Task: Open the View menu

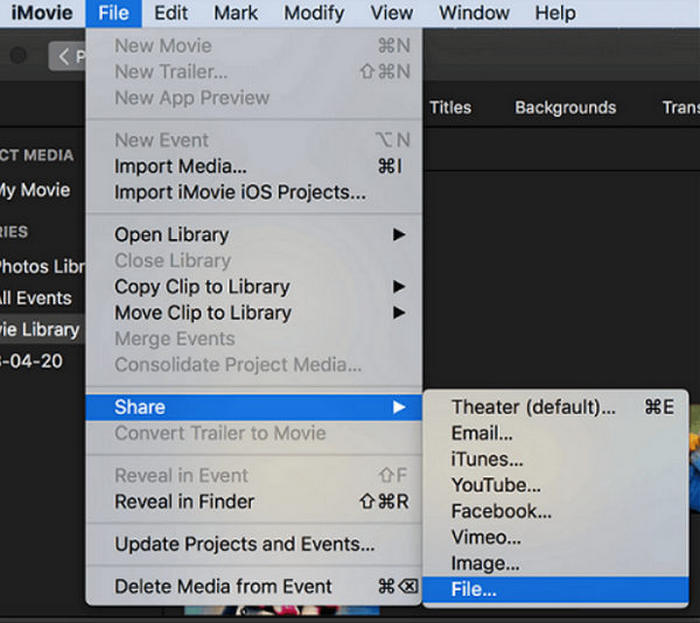Action: click(x=392, y=13)
